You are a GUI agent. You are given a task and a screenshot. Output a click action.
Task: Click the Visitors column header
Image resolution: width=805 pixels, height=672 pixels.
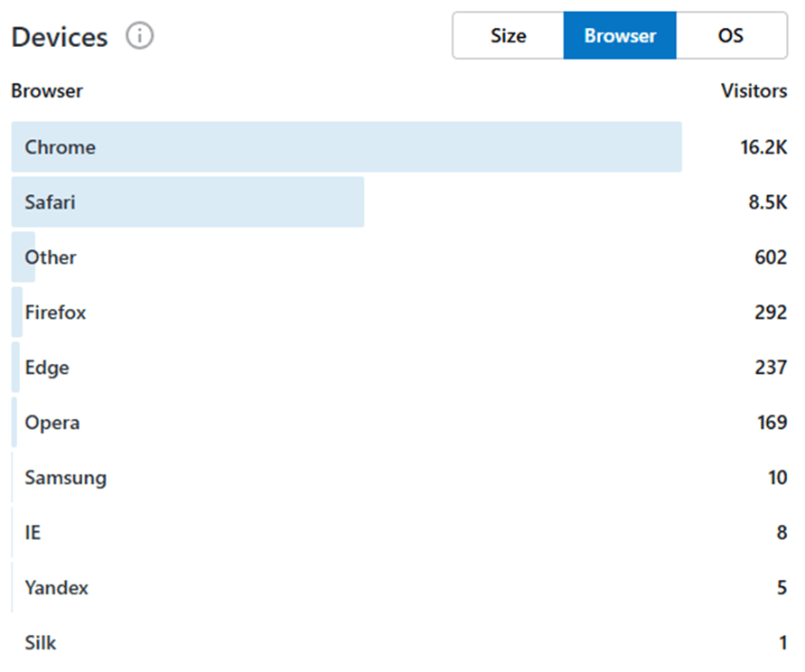pyautogui.click(x=754, y=91)
